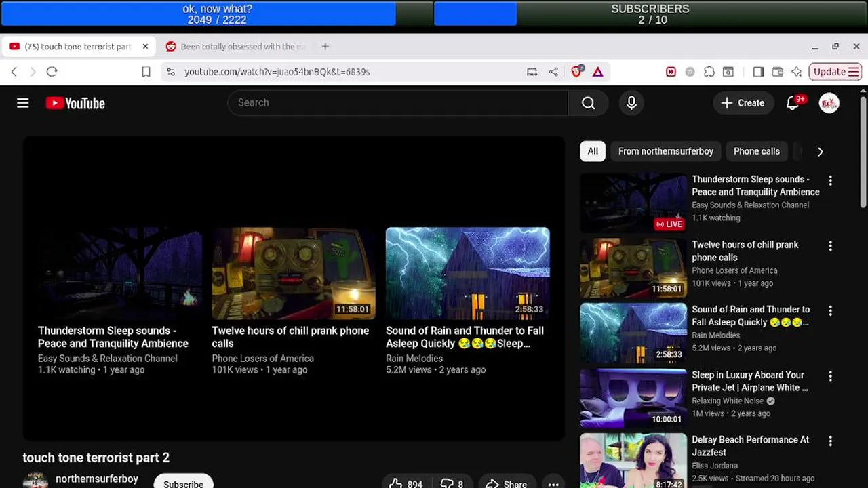Reload the current page
Image resolution: width=868 pixels, height=488 pixels.
52,72
